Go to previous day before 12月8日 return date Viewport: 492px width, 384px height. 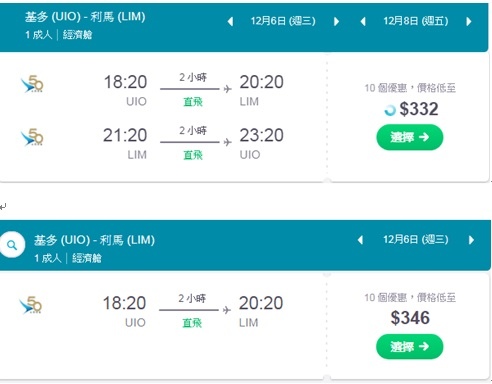pos(363,22)
